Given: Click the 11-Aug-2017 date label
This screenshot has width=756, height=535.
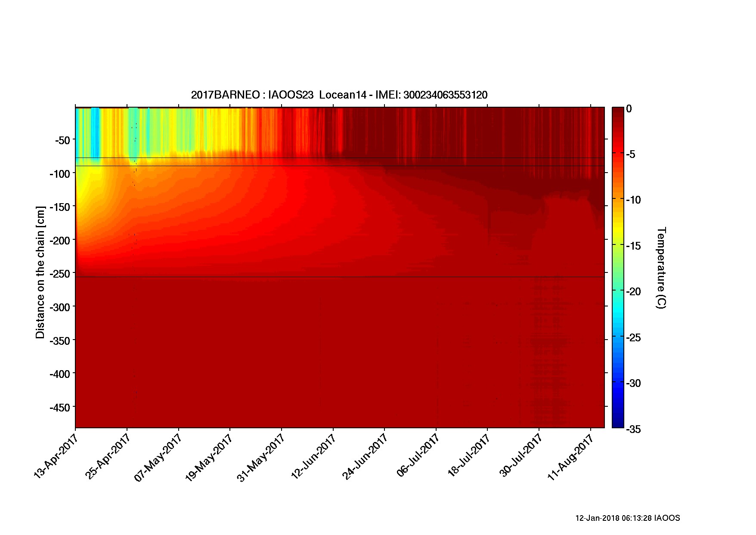Looking at the screenshot, I should pos(572,457).
